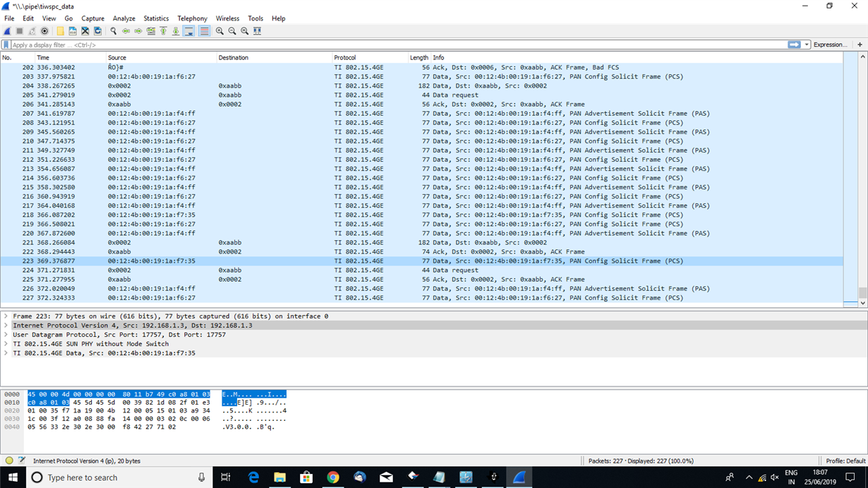Image resolution: width=868 pixels, height=488 pixels.
Task: Open a capture file
Action: 61,31
